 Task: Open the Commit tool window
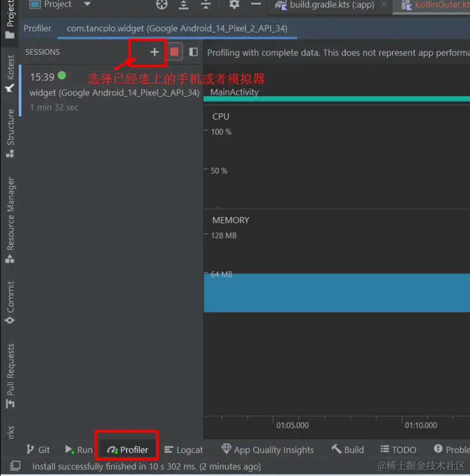pos(10,302)
